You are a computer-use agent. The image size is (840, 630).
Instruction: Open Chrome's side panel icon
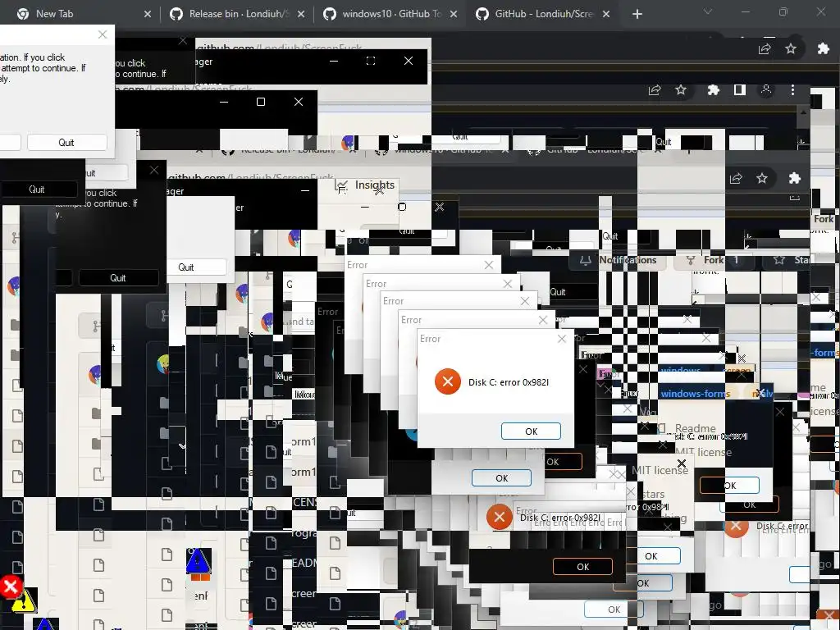coord(739,90)
